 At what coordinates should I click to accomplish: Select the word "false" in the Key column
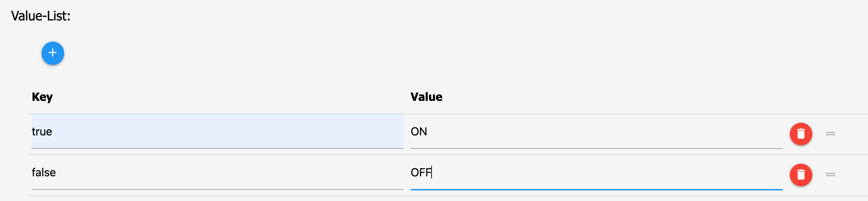(44, 172)
